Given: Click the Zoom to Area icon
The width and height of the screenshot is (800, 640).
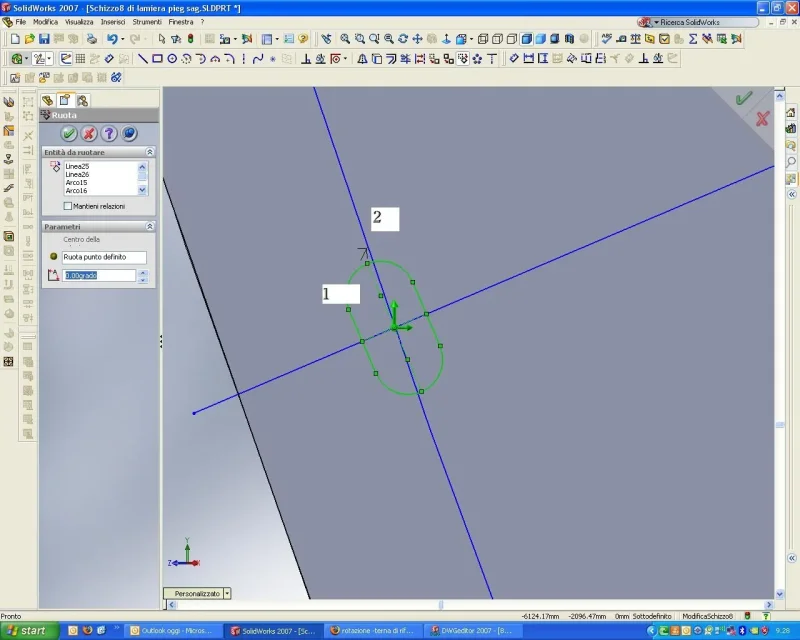Looking at the screenshot, I should [x=360, y=39].
